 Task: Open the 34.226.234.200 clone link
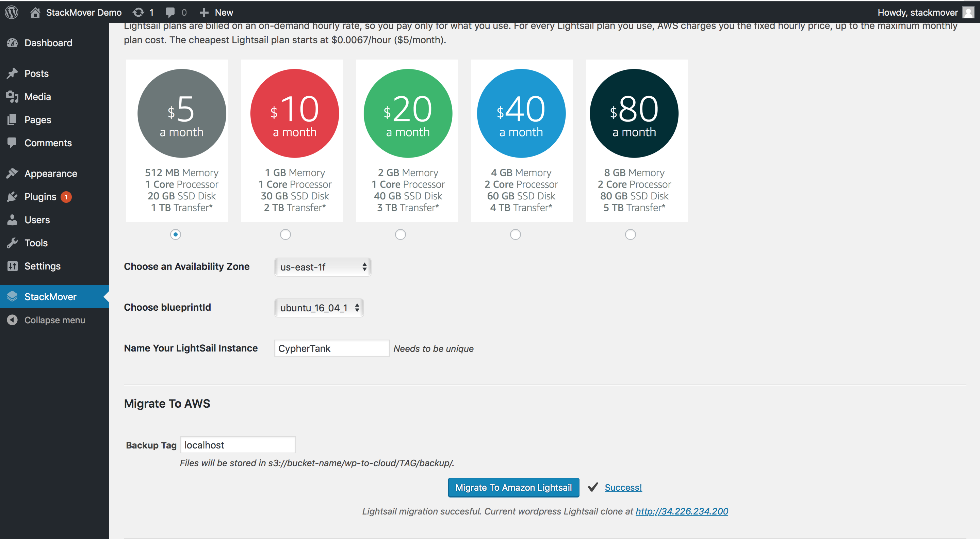pos(682,511)
